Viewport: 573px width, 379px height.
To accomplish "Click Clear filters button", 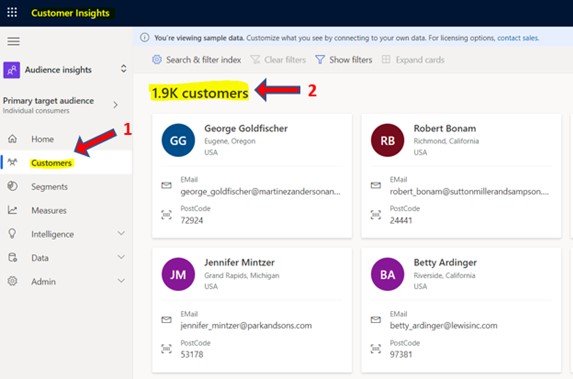I will pos(278,60).
